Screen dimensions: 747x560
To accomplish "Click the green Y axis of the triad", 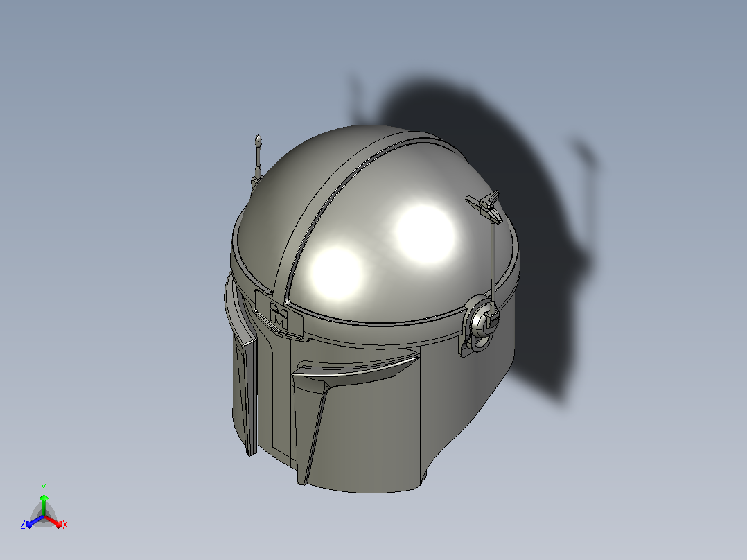I will point(44,505).
